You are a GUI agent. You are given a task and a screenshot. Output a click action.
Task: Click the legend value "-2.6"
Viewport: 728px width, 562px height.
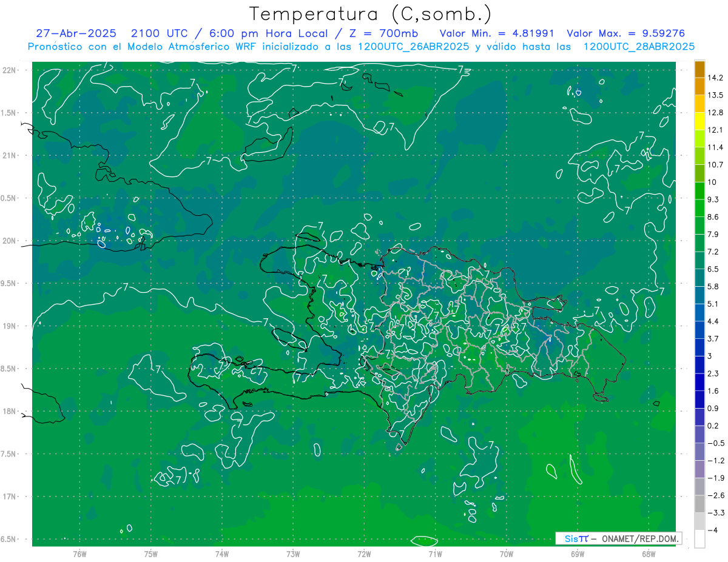point(716,495)
